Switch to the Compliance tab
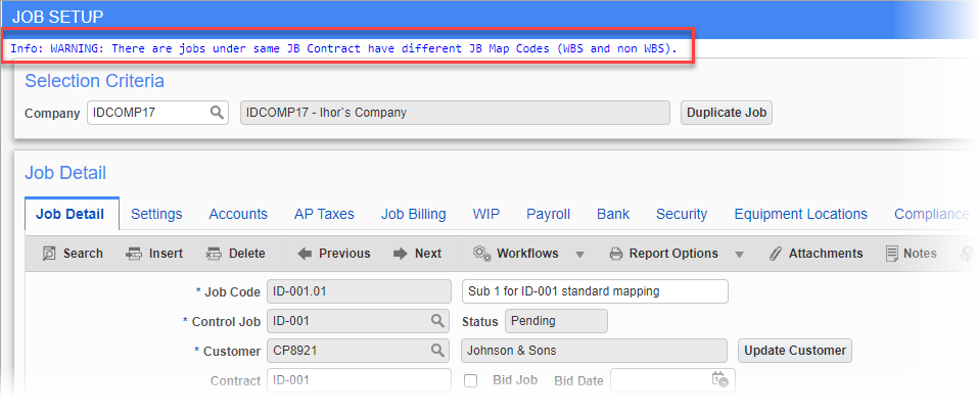The width and height of the screenshot is (980, 399). (931, 215)
